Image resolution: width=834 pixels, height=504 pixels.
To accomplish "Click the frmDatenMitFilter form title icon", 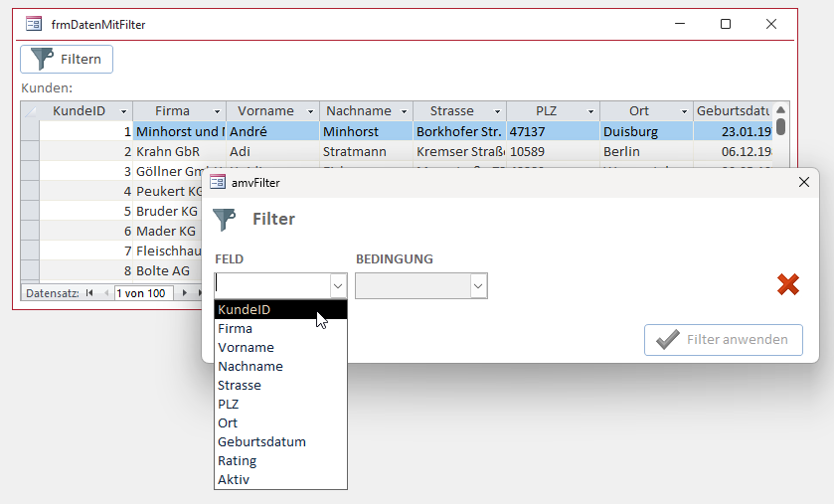I will tap(33, 24).
